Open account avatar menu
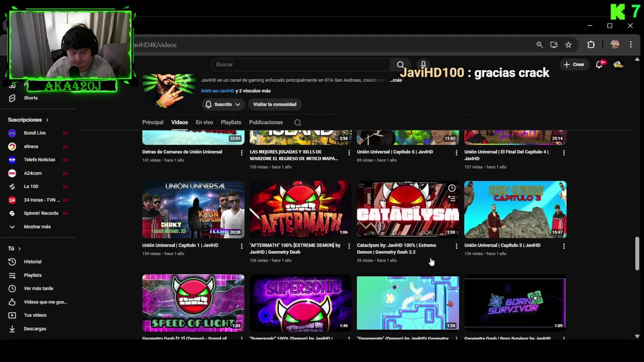The height and width of the screenshot is (362, 644). pyautogui.click(x=618, y=64)
